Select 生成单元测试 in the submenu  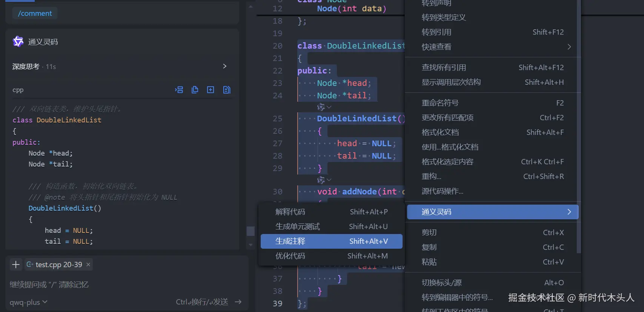(x=332, y=226)
